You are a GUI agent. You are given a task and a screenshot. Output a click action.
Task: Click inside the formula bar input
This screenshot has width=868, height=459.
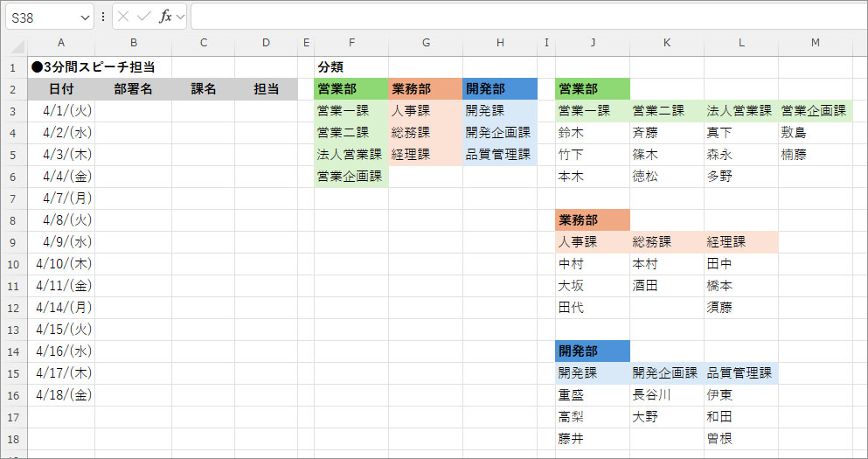tap(529, 17)
